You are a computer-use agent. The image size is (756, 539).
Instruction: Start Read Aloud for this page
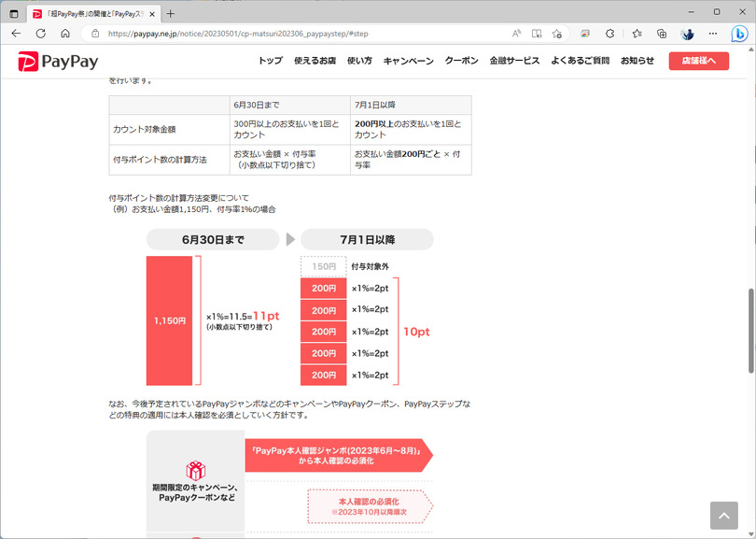516,34
